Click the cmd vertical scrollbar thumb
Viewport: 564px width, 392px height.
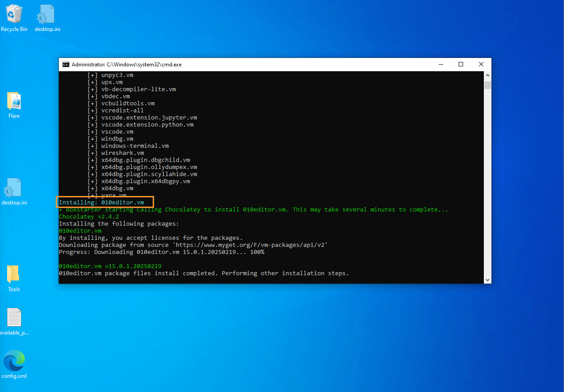pyautogui.click(x=487, y=85)
